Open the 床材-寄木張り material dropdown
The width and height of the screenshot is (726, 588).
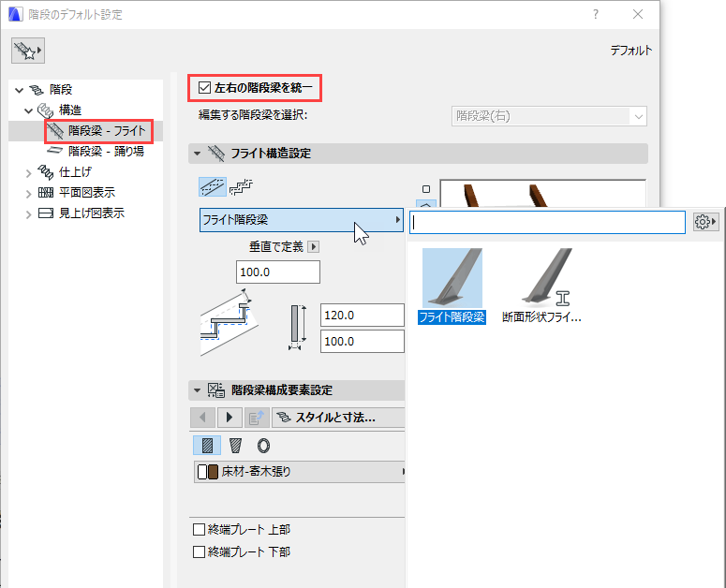(299, 472)
